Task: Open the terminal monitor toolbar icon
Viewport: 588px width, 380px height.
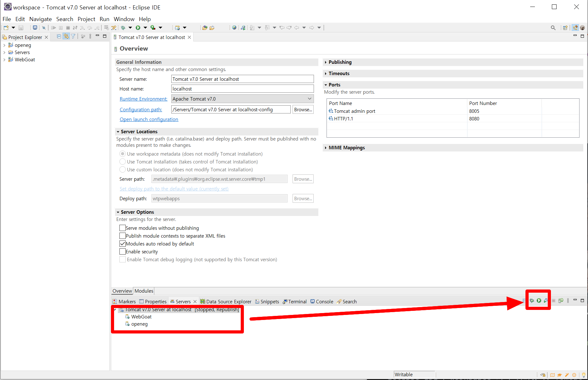Action: [x=35, y=28]
